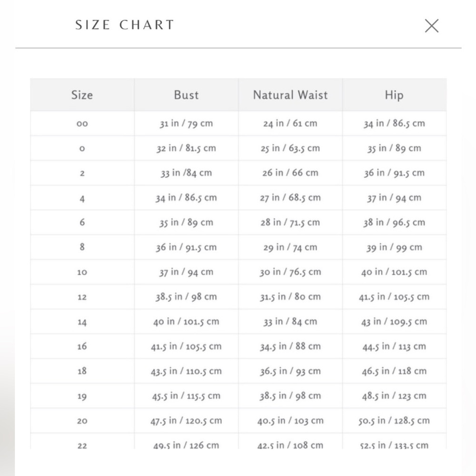Click size 6 waist 28 in / 71.5 cm
The height and width of the screenshot is (476, 476).
(x=290, y=222)
